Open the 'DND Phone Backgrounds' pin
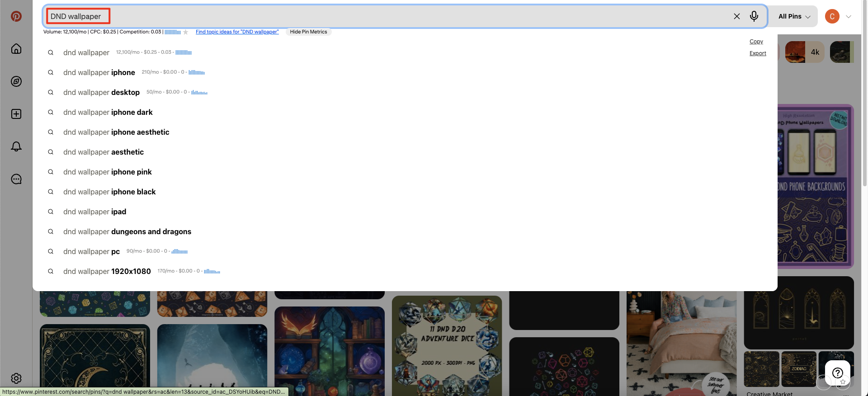The image size is (868, 396). 816,186
